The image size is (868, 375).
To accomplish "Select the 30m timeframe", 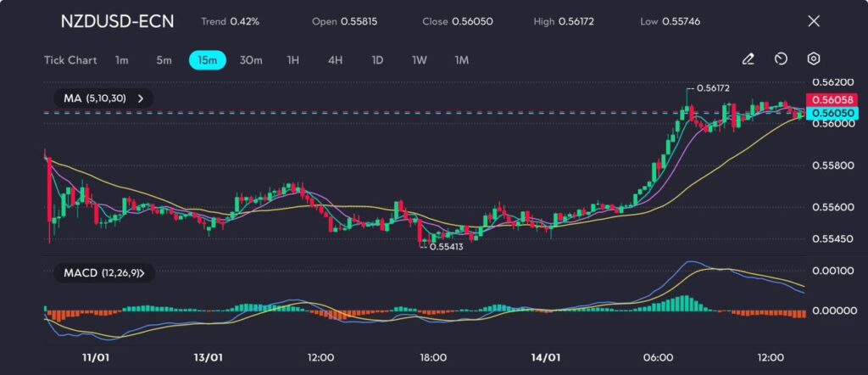I will 251,60.
